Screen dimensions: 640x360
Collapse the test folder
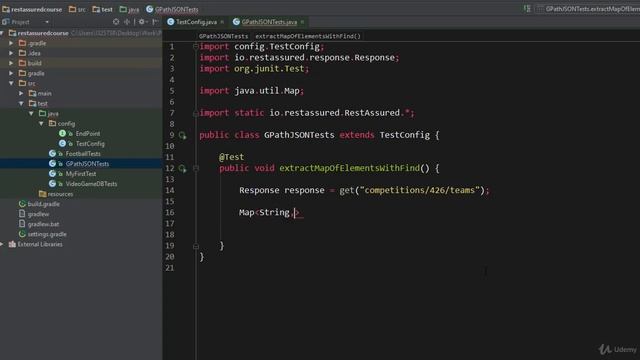(x=21, y=104)
